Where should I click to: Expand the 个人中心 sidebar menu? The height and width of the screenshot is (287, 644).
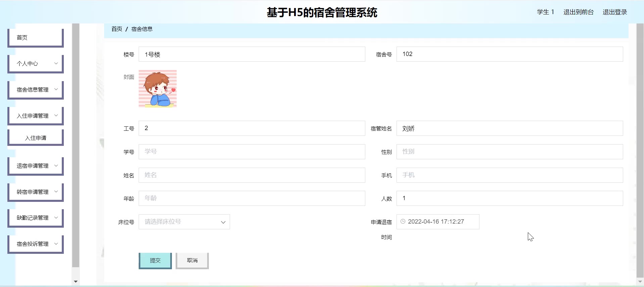(x=36, y=63)
